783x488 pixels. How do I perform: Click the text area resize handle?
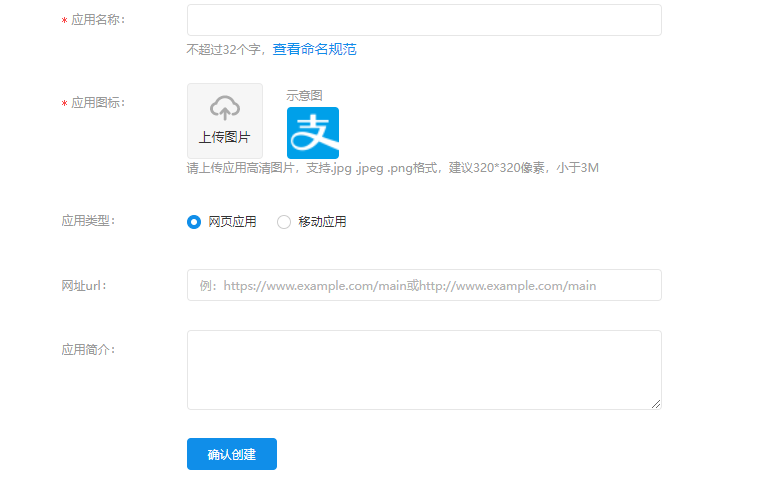tap(656, 404)
